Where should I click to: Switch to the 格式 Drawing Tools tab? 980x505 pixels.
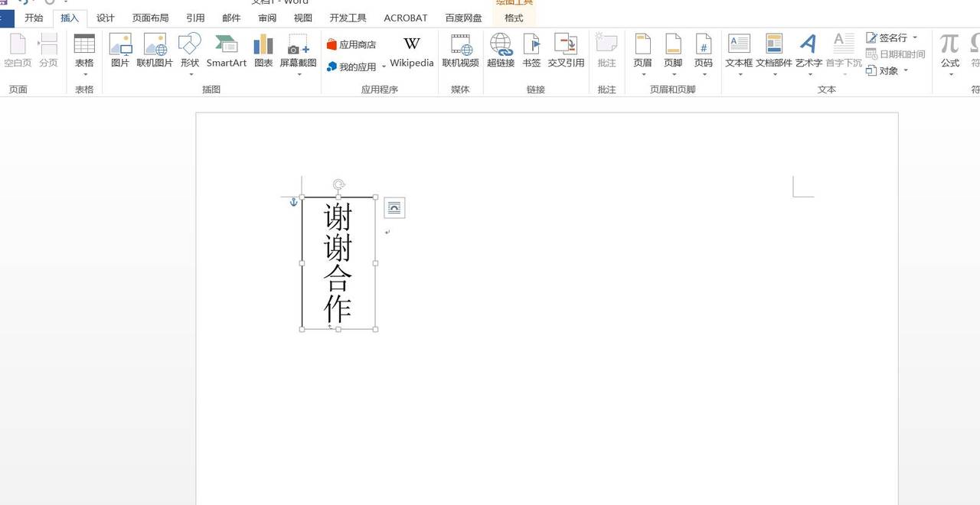[513, 18]
